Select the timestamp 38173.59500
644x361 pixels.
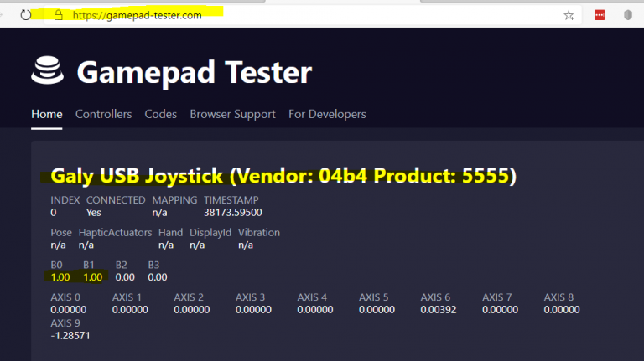click(233, 213)
